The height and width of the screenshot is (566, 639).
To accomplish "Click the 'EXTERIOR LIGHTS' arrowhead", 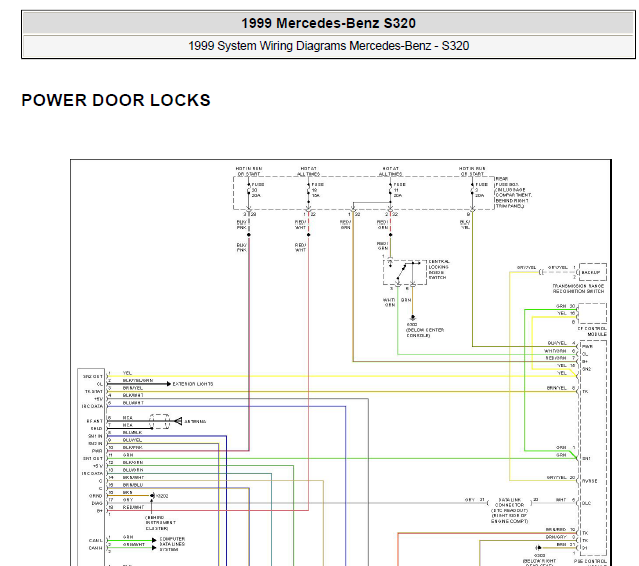I will 169,384.
